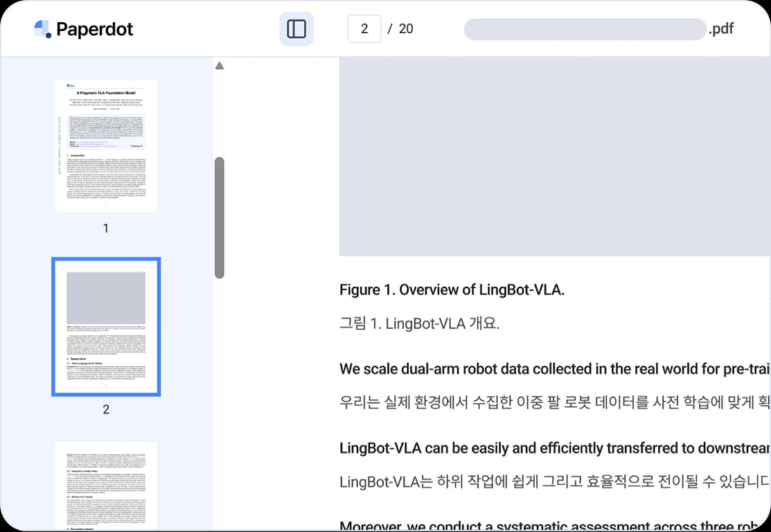Select the highlighted page 2 thumbnail
Viewport: 771px width, 532px height.
coord(106,327)
